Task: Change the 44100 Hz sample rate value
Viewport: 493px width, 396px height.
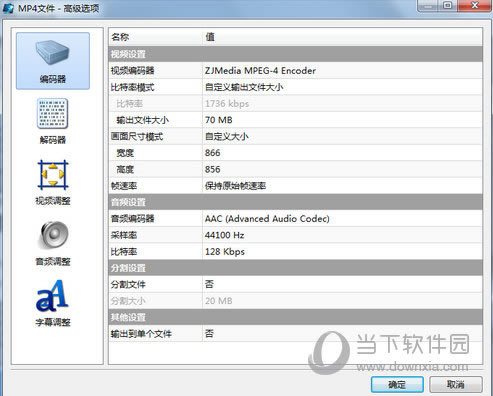Action: (x=224, y=235)
